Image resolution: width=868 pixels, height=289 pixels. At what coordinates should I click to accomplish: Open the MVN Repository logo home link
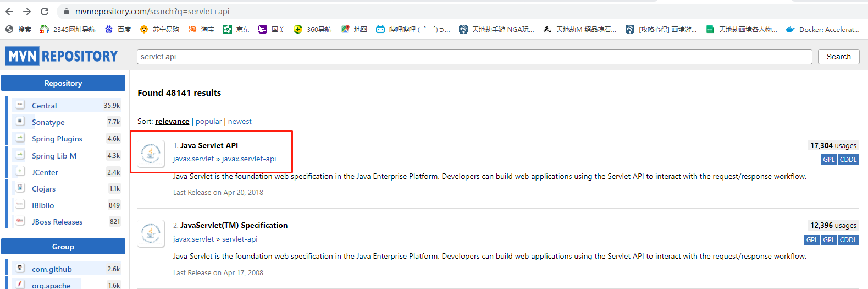point(62,56)
